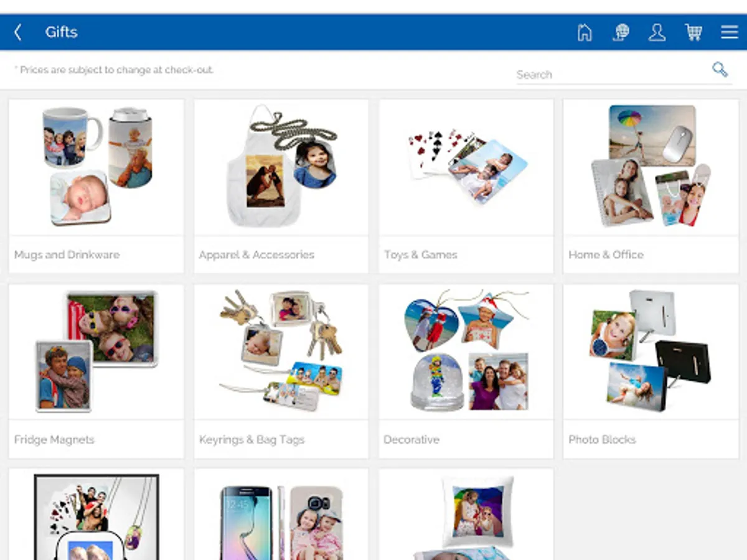Viewport: 747px width, 560px height.
Task: Choose the Photo Blocks category
Action: pos(651,371)
